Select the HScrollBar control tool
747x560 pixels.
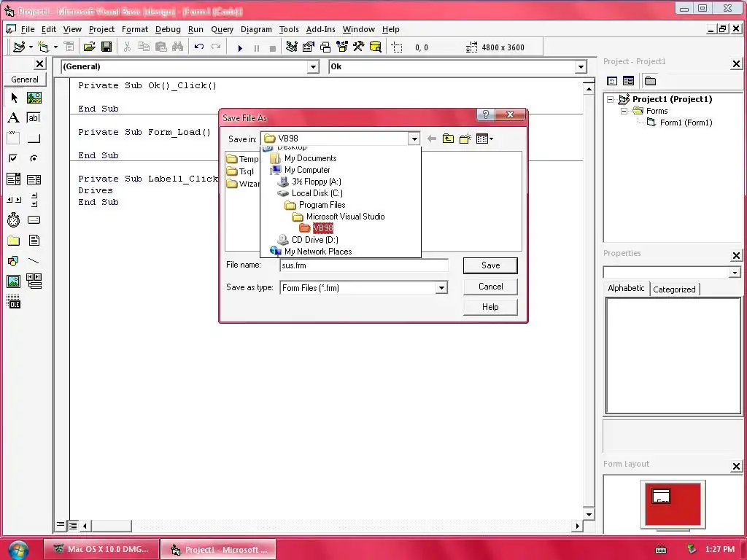click(14, 200)
